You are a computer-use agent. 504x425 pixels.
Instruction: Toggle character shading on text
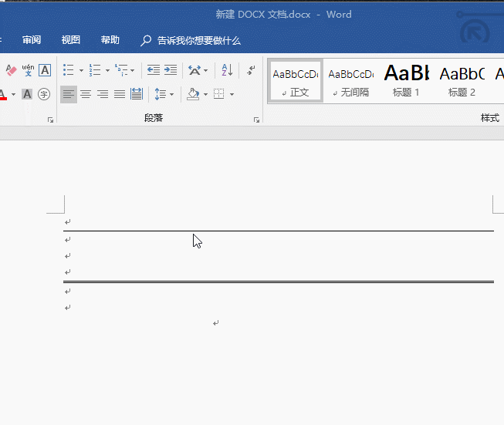27,94
